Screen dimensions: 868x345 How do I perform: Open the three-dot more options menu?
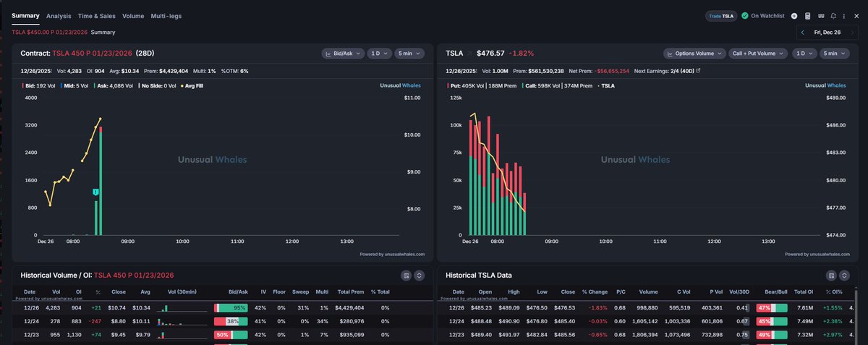tap(844, 15)
